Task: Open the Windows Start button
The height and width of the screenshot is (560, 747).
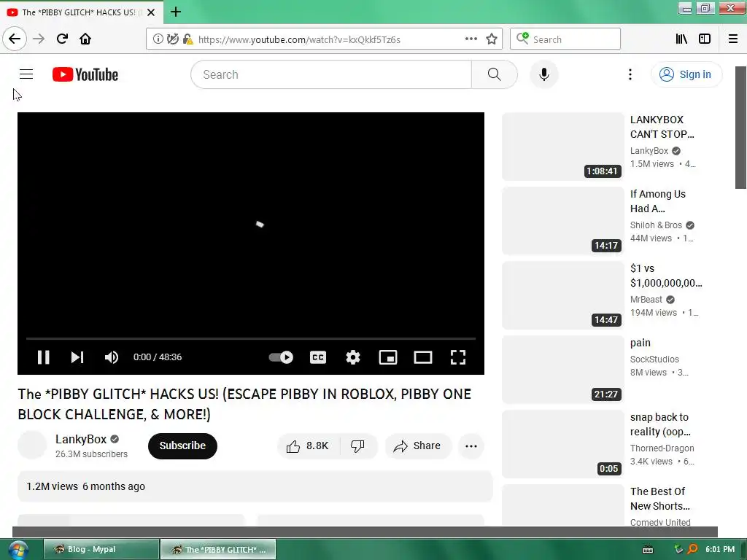Action: 18,550
